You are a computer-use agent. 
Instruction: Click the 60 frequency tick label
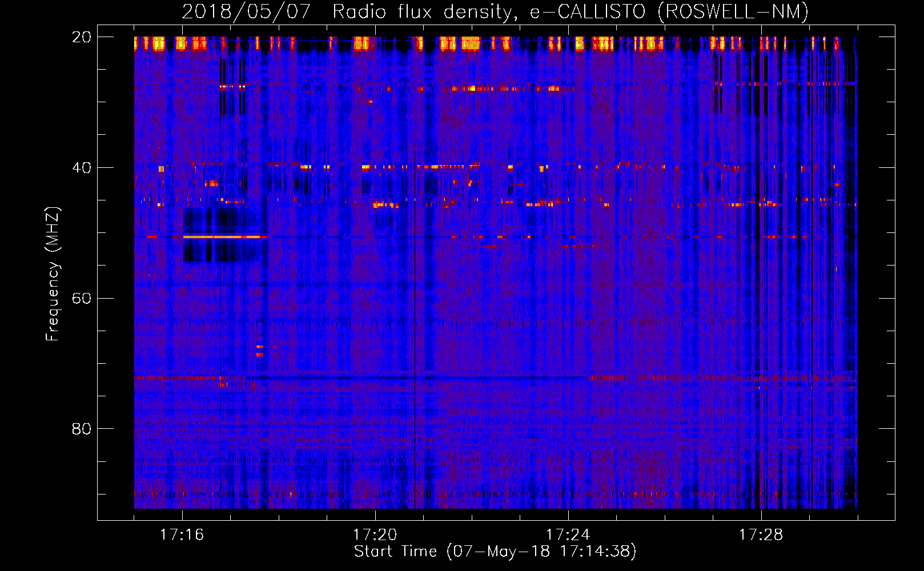82,299
